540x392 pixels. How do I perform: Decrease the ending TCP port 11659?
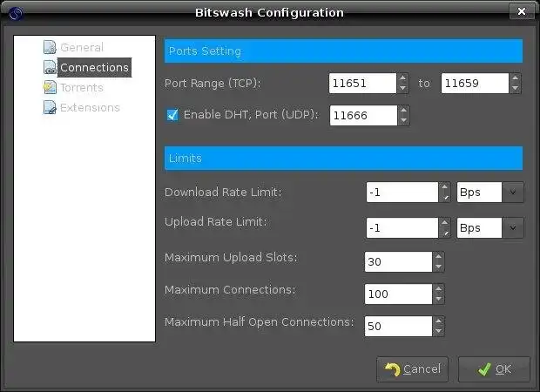(515, 89)
